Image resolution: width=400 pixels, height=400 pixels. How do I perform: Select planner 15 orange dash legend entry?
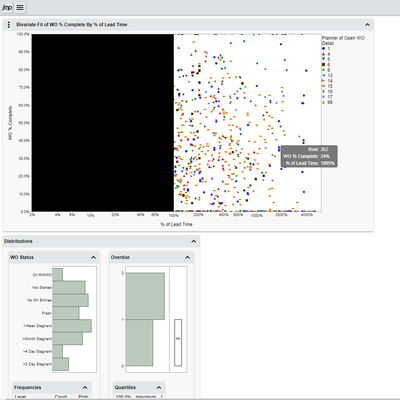327,86
